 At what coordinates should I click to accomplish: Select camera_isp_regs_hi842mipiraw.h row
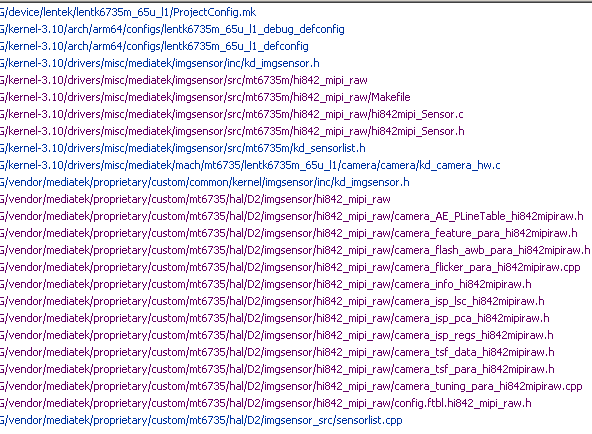click(277, 335)
